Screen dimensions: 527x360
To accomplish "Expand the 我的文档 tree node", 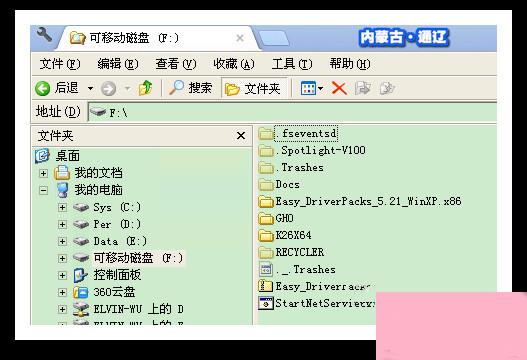I will point(43,173).
